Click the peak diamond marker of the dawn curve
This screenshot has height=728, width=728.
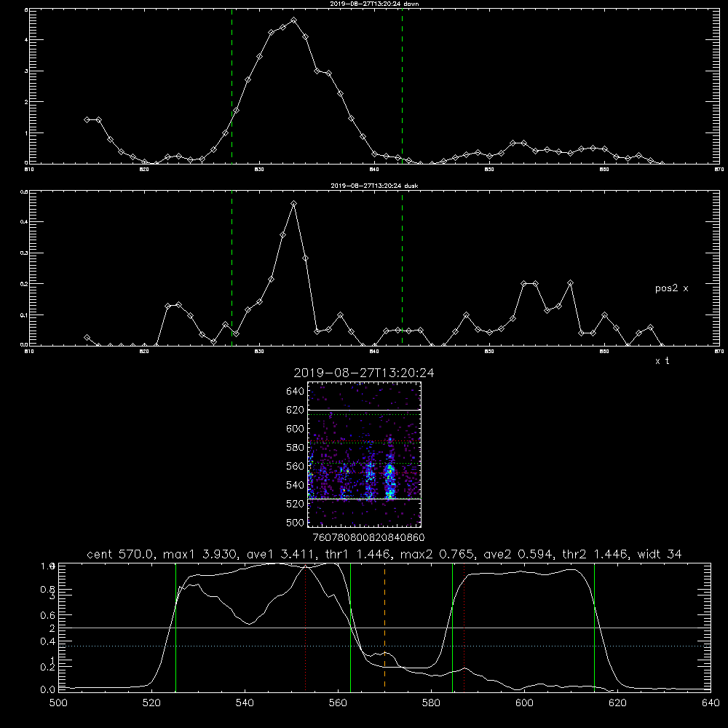[293, 20]
